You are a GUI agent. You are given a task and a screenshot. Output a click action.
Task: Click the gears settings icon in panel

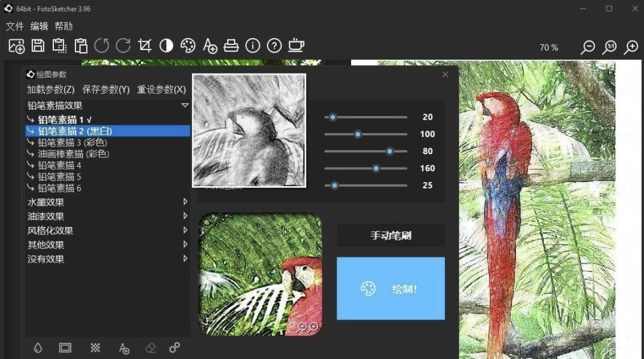pyautogui.click(x=174, y=348)
